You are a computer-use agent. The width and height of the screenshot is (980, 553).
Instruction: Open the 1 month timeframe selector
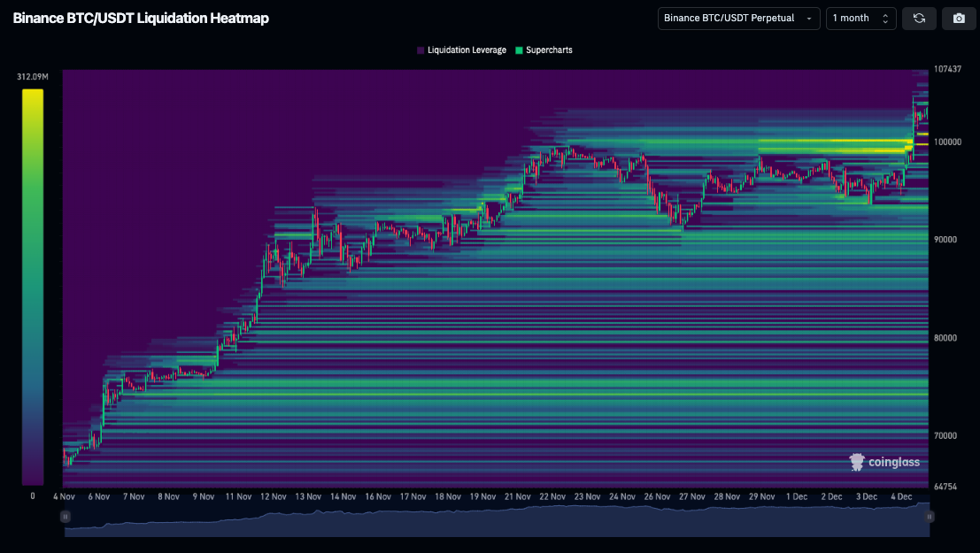(861, 18)
